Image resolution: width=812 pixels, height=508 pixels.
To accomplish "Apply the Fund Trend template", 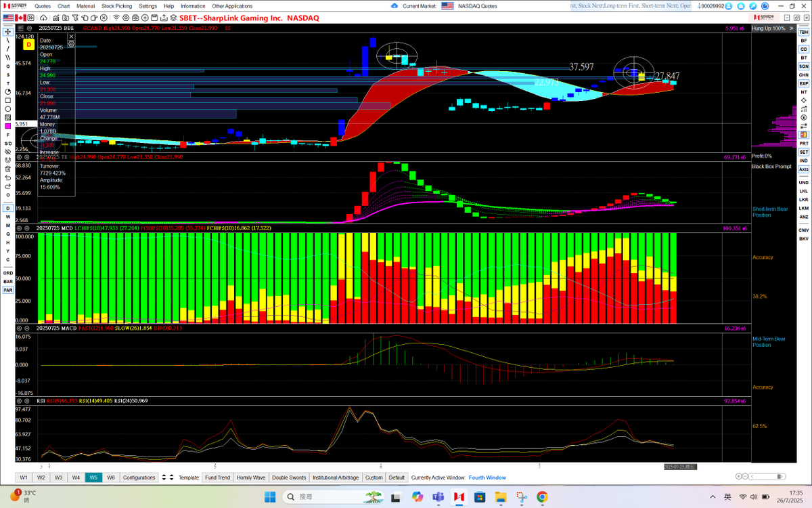I will (217, 478).
